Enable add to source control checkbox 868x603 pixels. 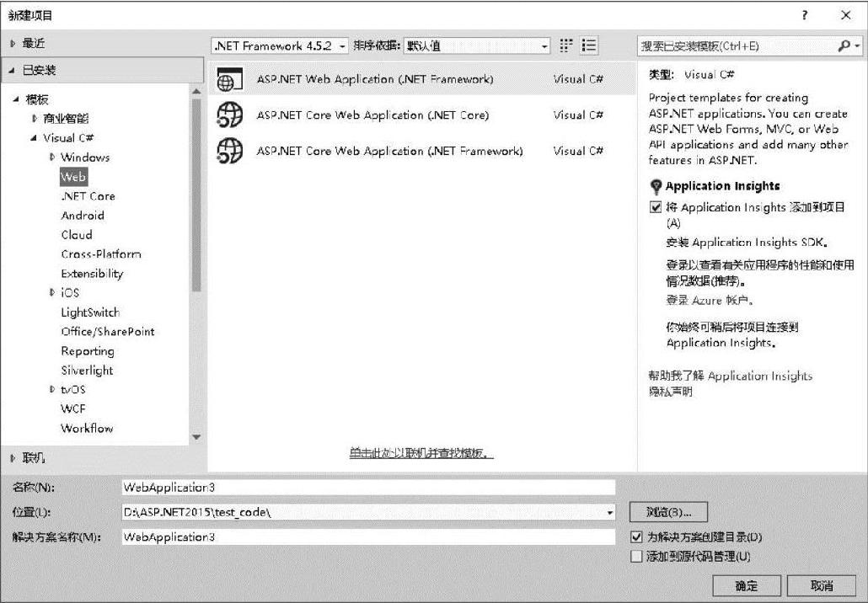tap(636, 556)
